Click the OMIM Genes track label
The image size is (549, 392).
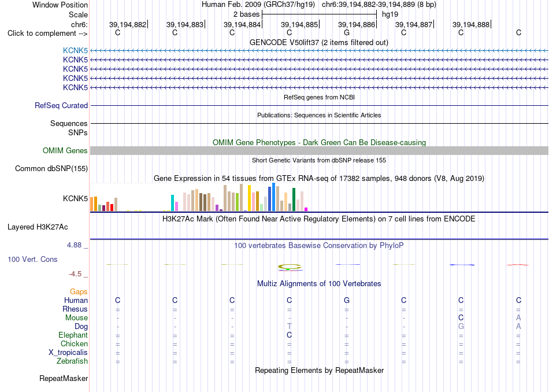click(x=65, y=151)
